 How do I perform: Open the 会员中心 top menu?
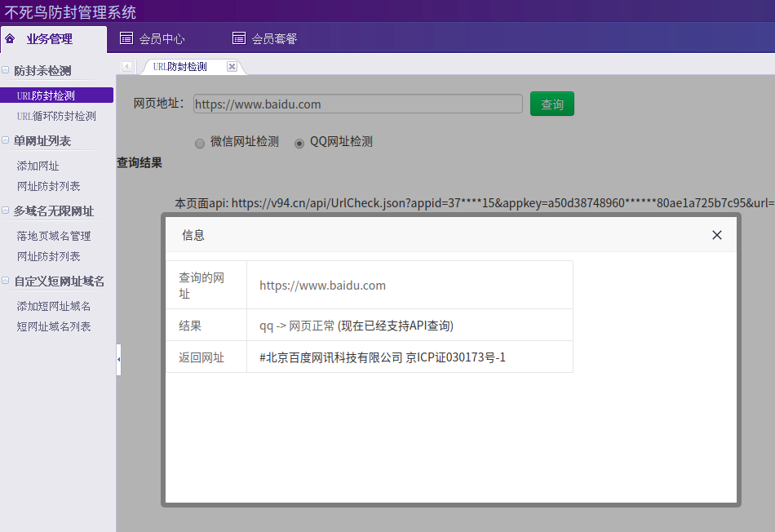coord(162,38)
